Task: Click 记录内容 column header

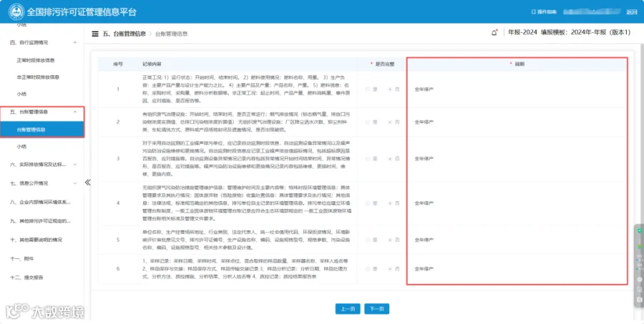Action: point(152,64)
